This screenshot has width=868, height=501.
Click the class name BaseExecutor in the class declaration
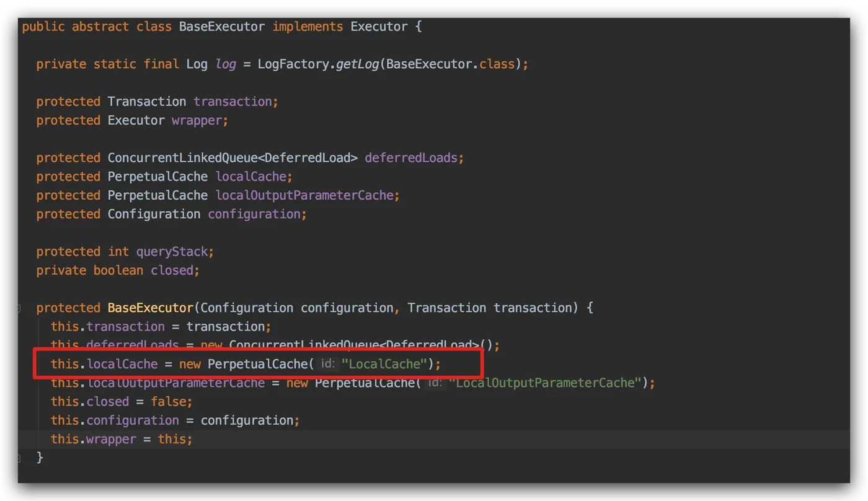point(221,27)
